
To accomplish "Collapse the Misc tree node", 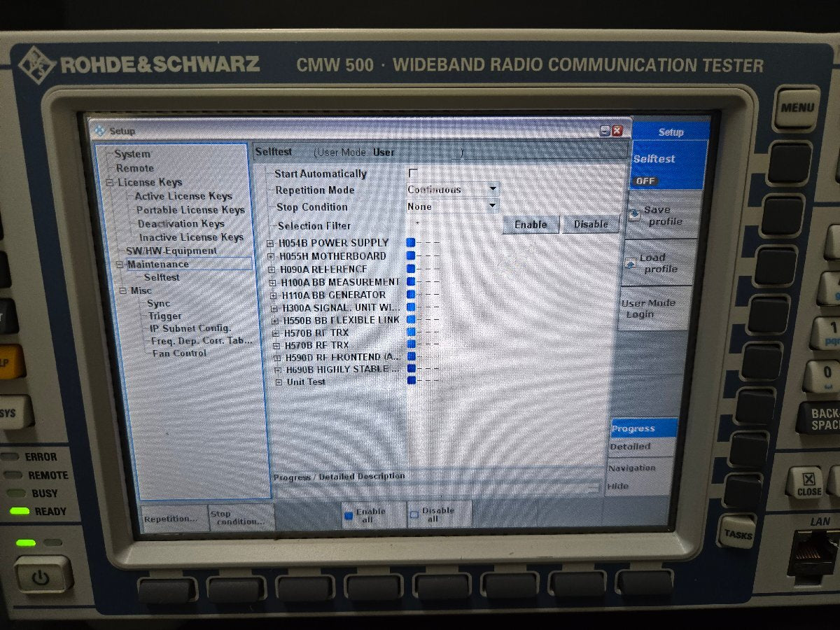I will click(x=124, y=290).
